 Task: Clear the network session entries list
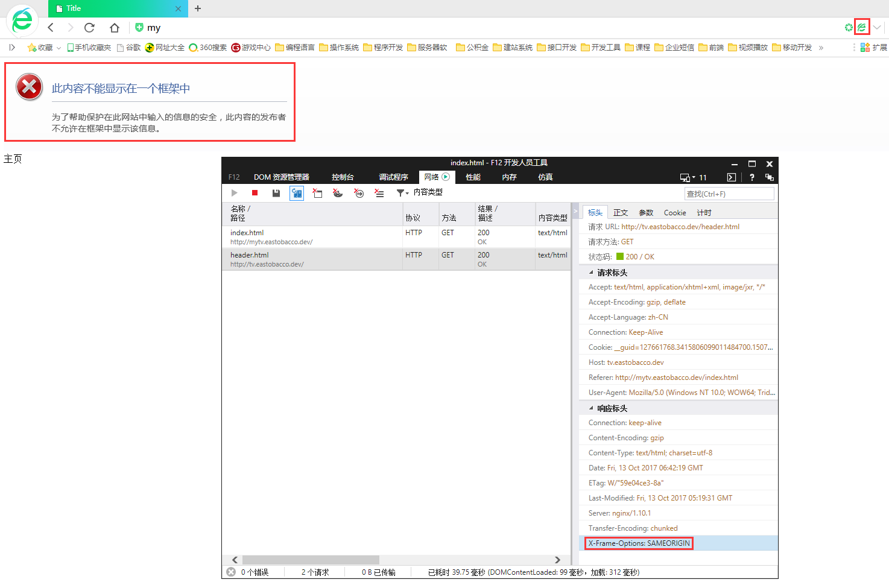click(x=379, y=193)
